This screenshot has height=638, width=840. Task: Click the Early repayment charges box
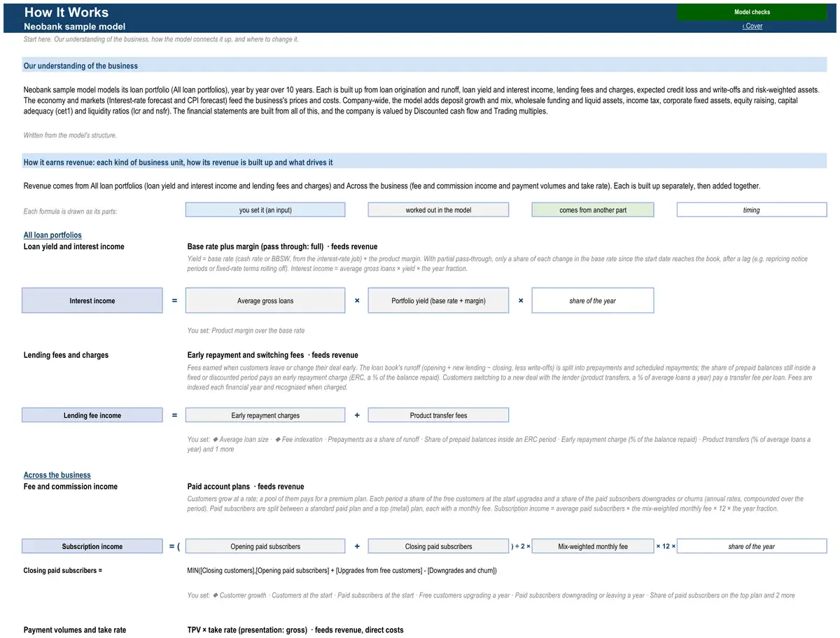pyautogui.click(x=265, y=415)
